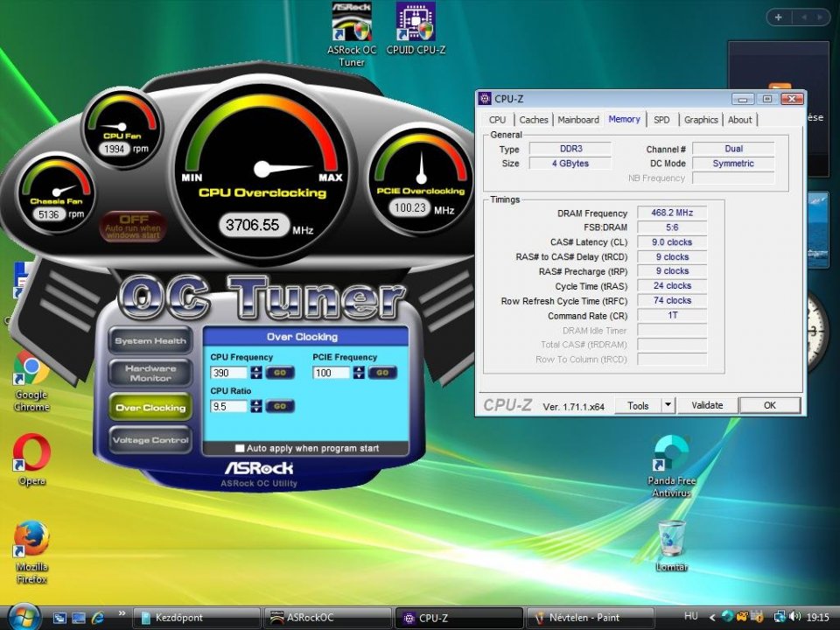Open System Health in OC Tuner
Screen dimensions: 840x630
[x=150, y=340]
